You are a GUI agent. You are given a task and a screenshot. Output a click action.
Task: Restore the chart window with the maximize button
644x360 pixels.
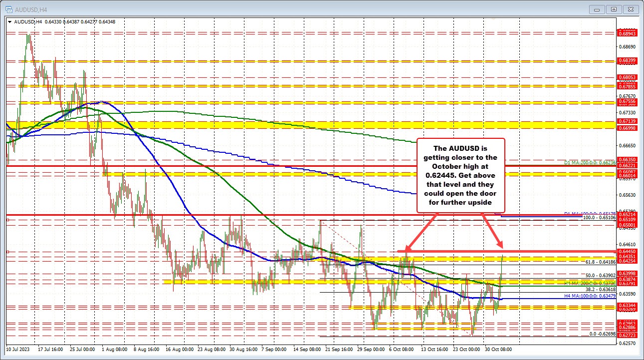pos(613,9)
